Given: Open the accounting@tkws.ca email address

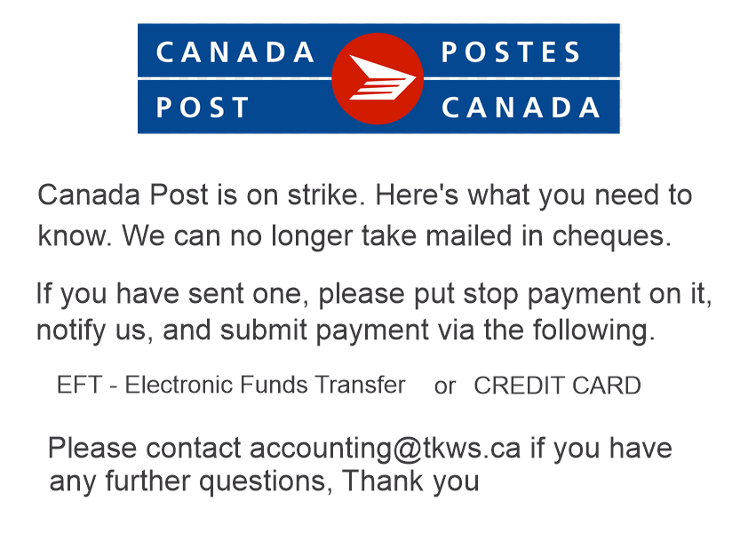Looking at the screenshot, I should (385, 448).
